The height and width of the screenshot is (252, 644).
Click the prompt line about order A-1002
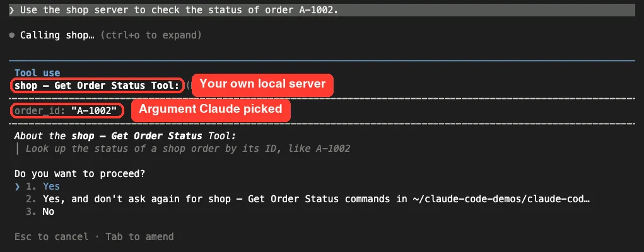(322, 10)
